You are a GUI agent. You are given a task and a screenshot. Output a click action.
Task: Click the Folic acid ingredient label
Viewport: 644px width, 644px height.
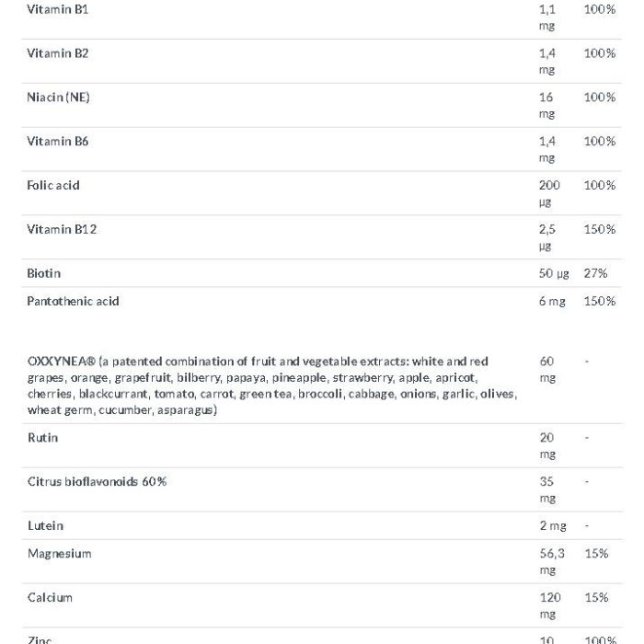[53, 185]
